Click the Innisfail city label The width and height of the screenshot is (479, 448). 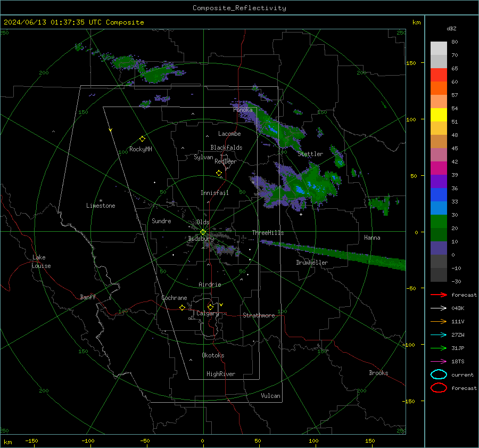[214, 193]
